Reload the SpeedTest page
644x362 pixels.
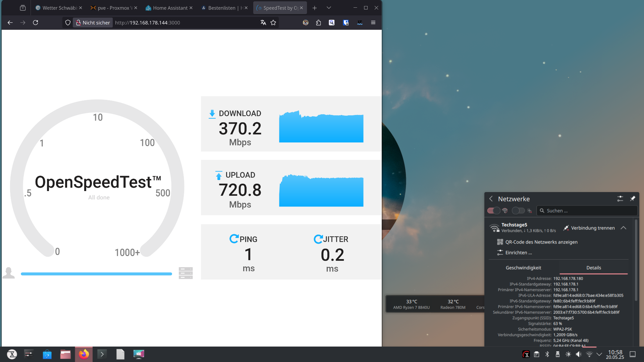(36, 22)
